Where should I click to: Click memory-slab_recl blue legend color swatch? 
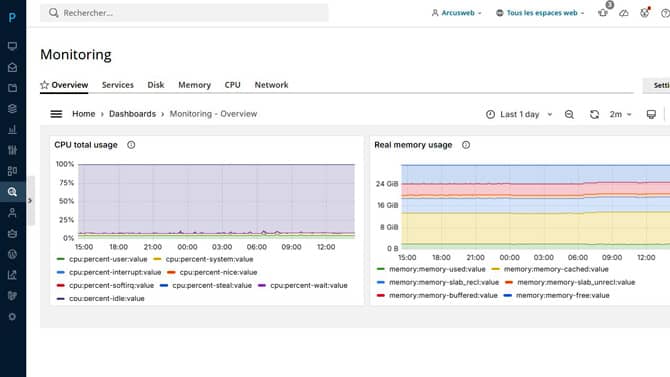[381, 282]
